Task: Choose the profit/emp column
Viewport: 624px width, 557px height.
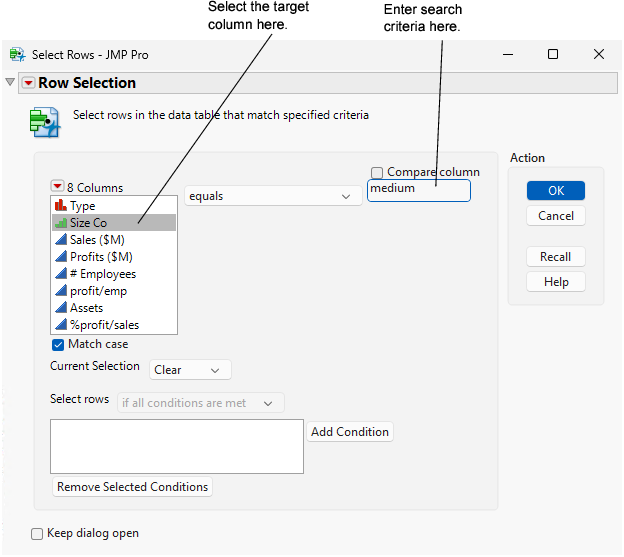Action: click(114, 291)
